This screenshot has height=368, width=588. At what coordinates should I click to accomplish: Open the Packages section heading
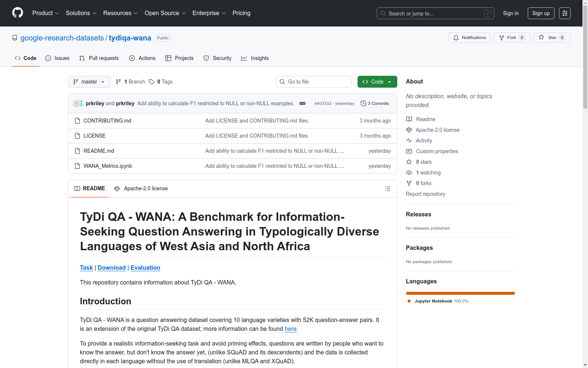pos(419,248)
